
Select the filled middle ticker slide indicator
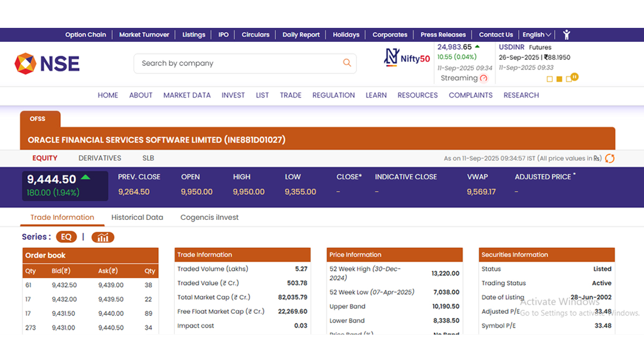[x=559, y=79]
